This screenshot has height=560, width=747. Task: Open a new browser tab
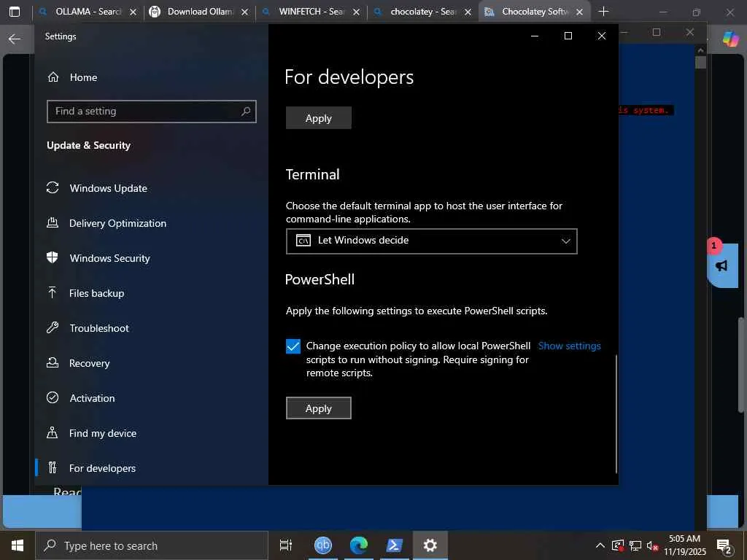tap(603, 12)
